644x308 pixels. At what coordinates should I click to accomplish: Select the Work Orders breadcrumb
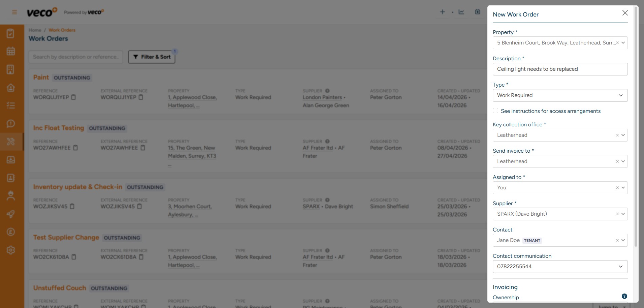(x=62, y=30)
